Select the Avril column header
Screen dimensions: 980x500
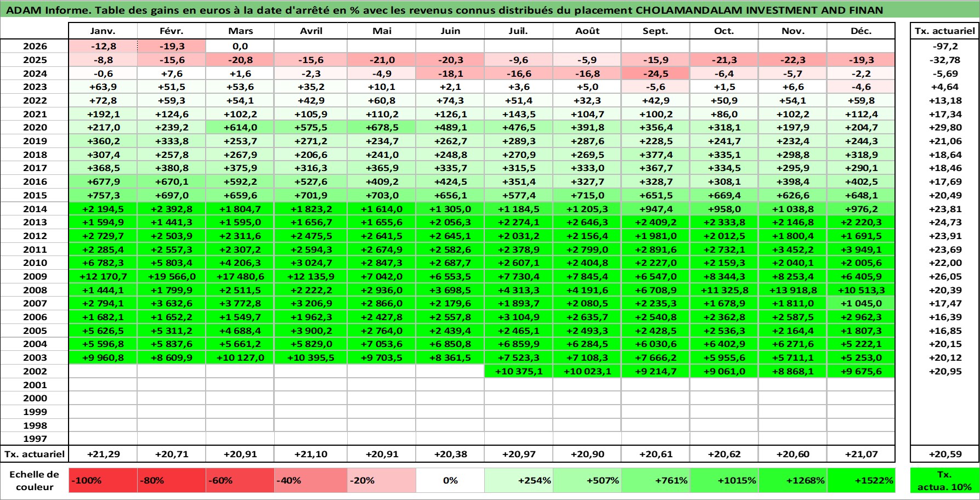[311, 31]
